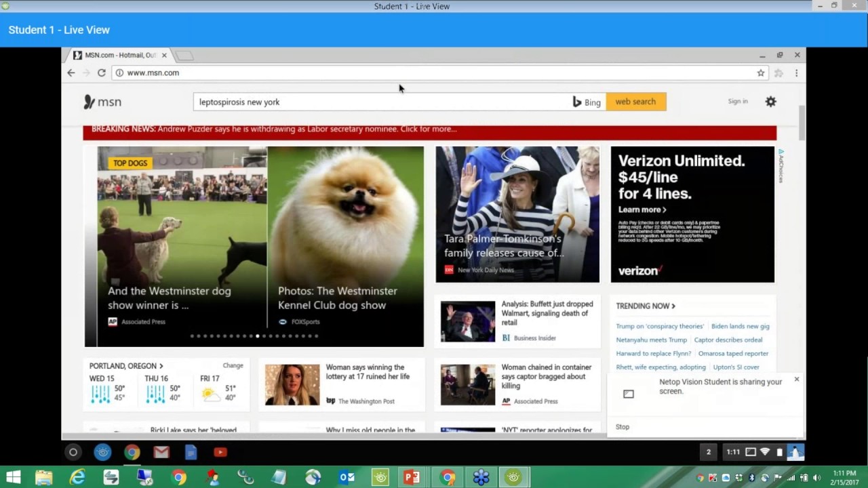Click trending topic Rhett, wife expecting, adopting
This screenshot has width=868, height=488.
click(x=660, y=367)
